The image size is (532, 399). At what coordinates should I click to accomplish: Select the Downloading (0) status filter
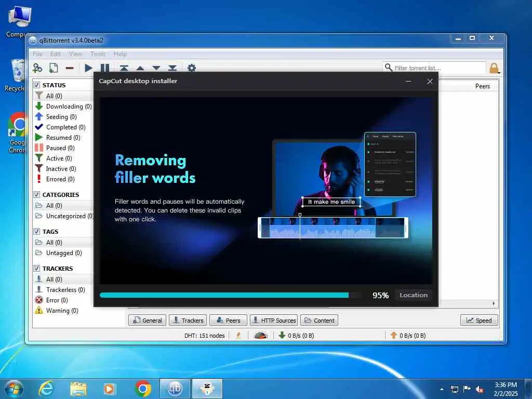tap(63, 106)
